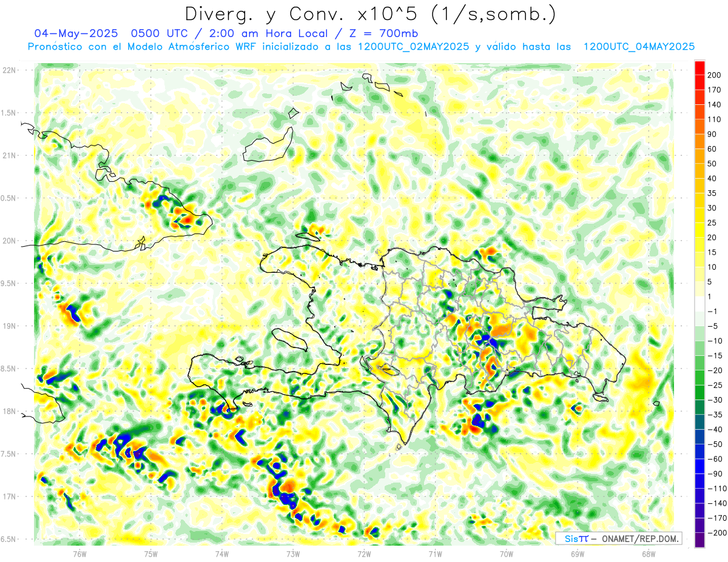Click the 'Pronóstico con el Modelo Atmosférico WRF' line
This screenshot has height=562, width=728.
coord(361,47)
